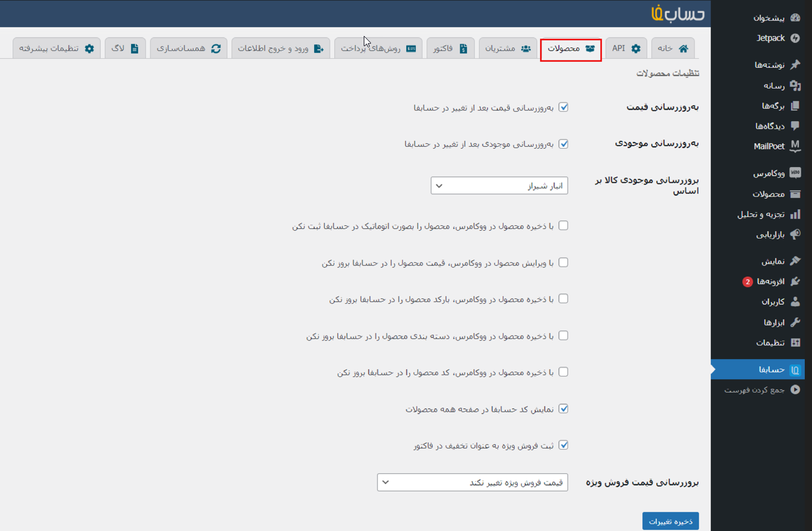Click the Jetpack lightning icon in sidebar
Screen dimensions: 812x531
click(x=795, y=38)
